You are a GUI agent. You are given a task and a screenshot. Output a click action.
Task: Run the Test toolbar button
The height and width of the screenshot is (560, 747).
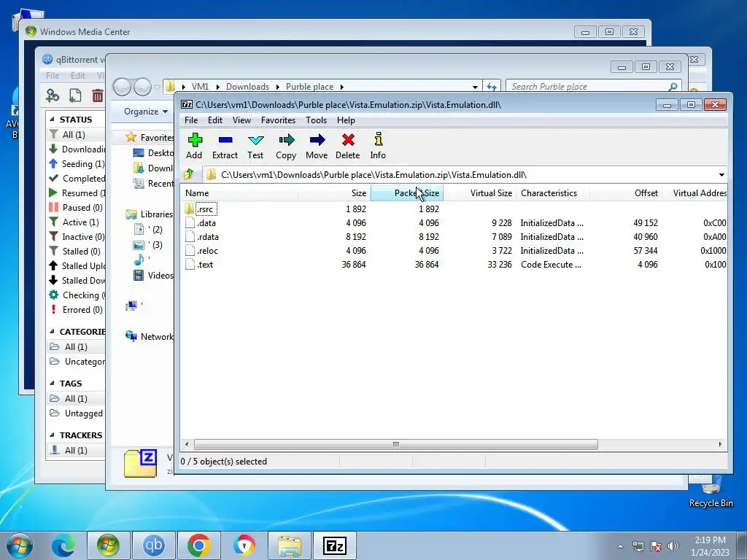[x=255, y=140]
